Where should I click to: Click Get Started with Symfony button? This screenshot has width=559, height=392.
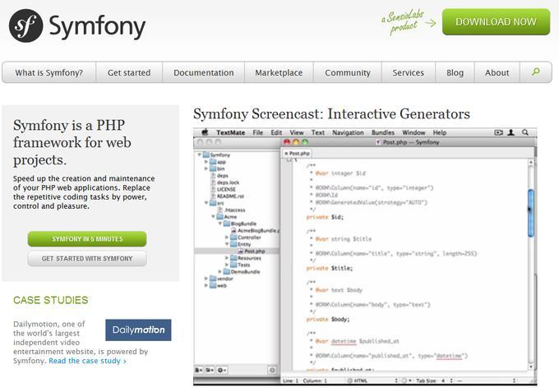87,258
